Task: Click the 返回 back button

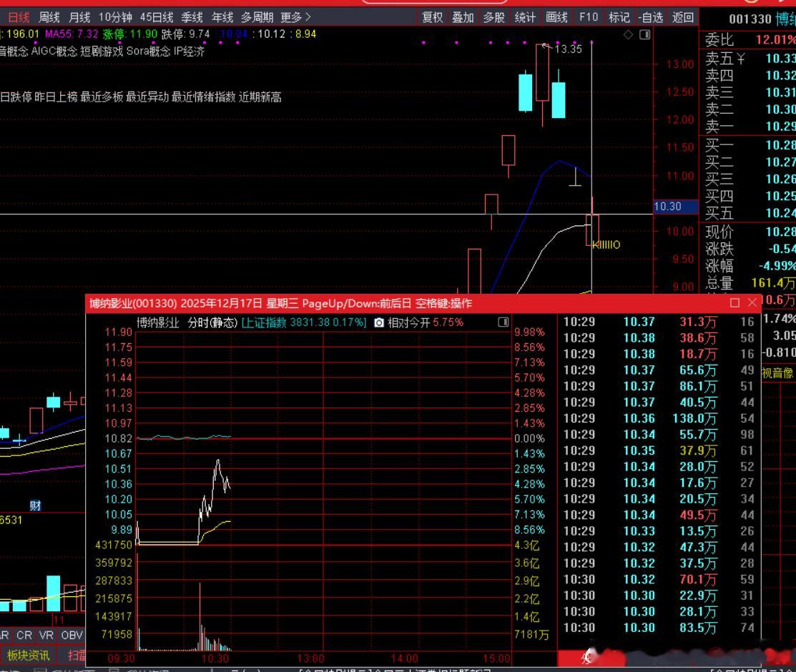Action: [x=683, y=17]
